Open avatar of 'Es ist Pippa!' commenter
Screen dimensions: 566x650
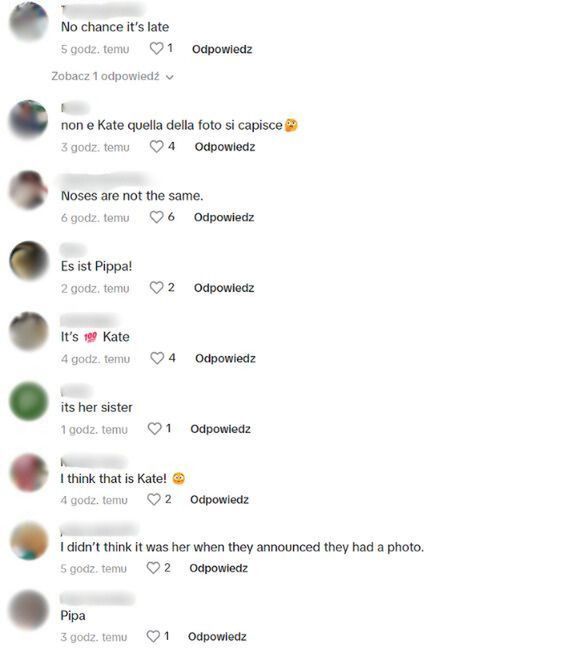pos(29,260)
